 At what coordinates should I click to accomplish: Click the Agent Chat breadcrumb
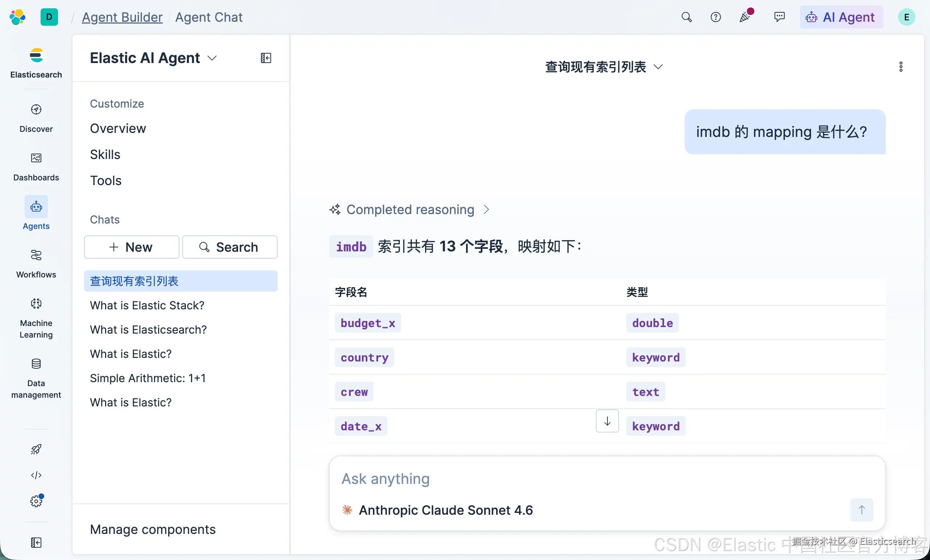pos(209,17)
